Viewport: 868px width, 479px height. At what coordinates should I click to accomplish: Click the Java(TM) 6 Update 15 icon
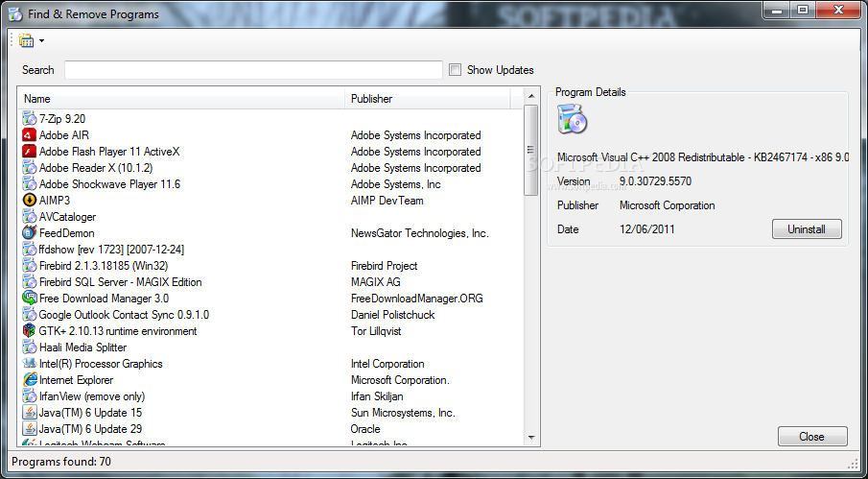click(x=29, y=413)
